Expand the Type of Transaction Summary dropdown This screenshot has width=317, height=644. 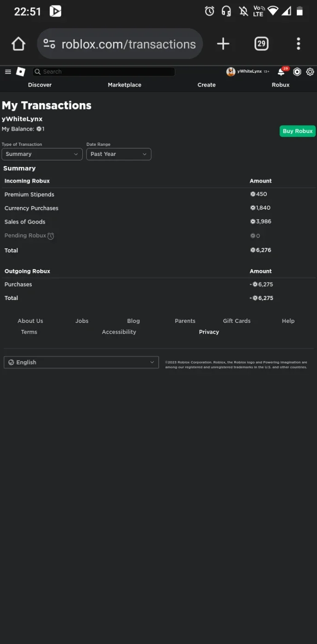(42, 154)
